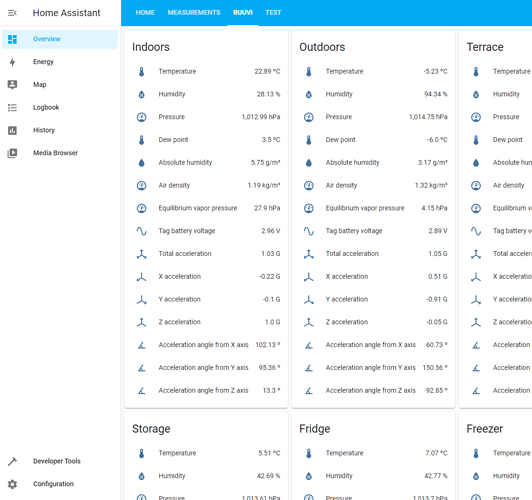
Task: Click the Terrace Temperature thermometer icon
Action: (x=476, y=72)
